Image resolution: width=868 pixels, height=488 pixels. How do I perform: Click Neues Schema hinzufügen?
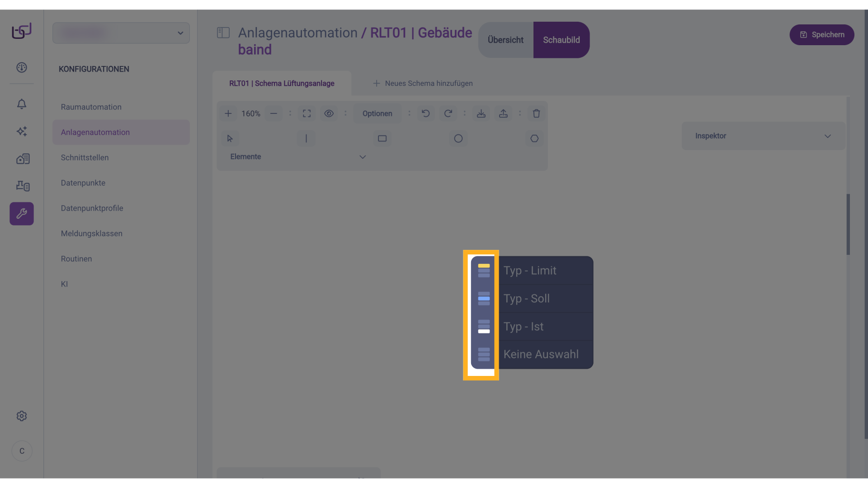point(423,83)
